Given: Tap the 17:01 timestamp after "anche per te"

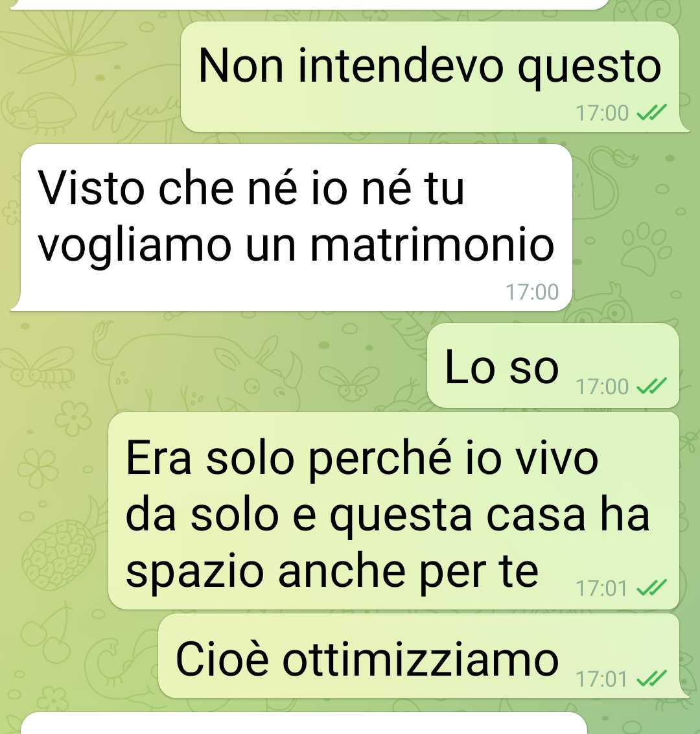Looking at the screenshot, I should pyautogui.click(x=601, y=588).
